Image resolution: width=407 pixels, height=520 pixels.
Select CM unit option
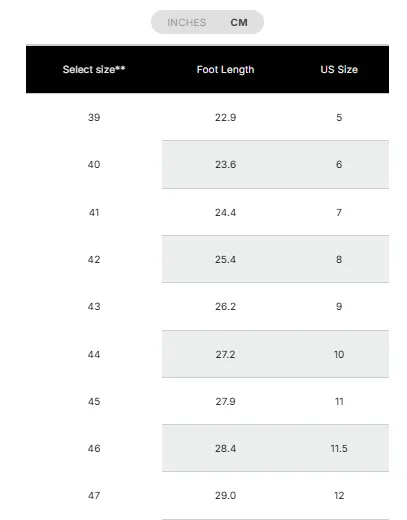pyautogui.click(x=239, y=22)
